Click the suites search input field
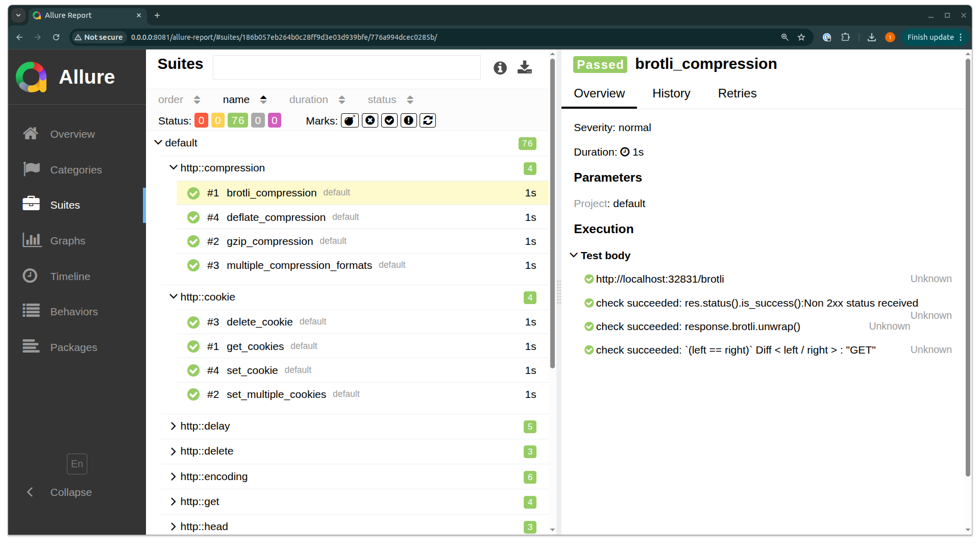 (x=346, y=67)
